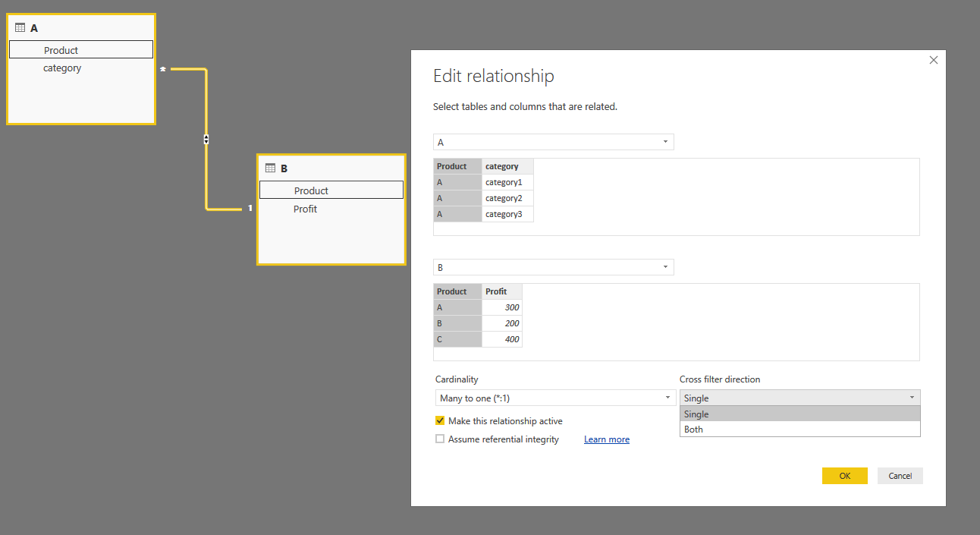Click the category1 cell
Viewport: 980px width, 535px height.
(507, 182)
